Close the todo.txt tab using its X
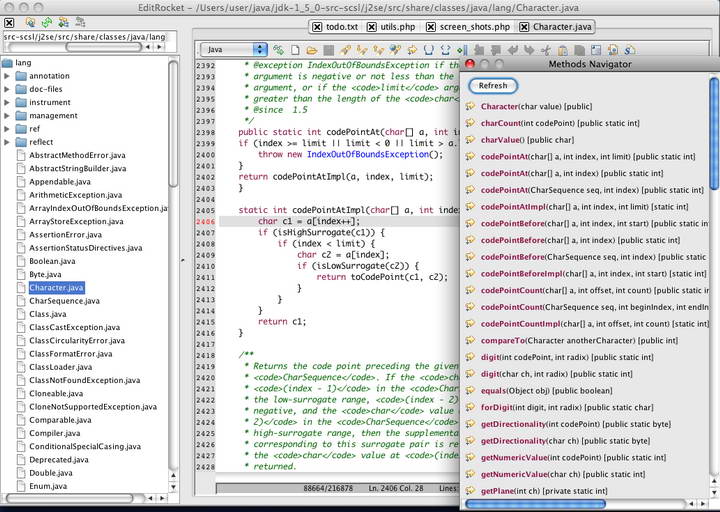This screenshot has width=720, height=512. (318, 27)
